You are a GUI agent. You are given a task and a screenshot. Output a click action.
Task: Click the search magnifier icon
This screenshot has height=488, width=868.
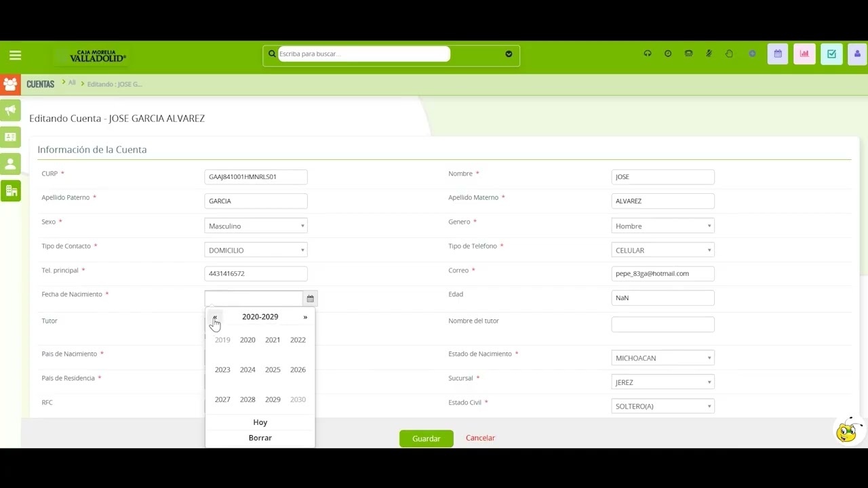272,54
